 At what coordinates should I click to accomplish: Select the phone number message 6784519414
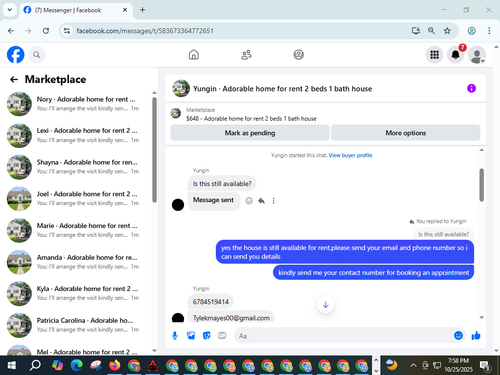[211, 302]
